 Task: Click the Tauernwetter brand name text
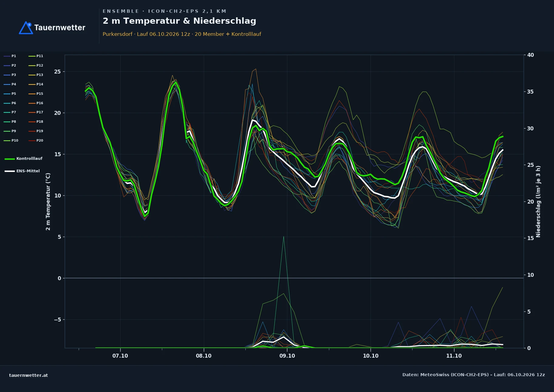tap(60, 28)
